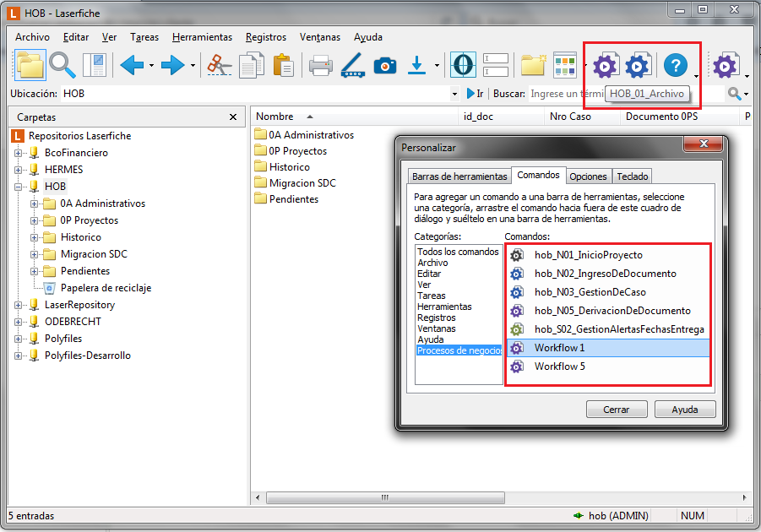The height and width of the screenshot is (532, 761).
Task: Click the colored column view toolbar icon
Action: [x=565, y=65]
